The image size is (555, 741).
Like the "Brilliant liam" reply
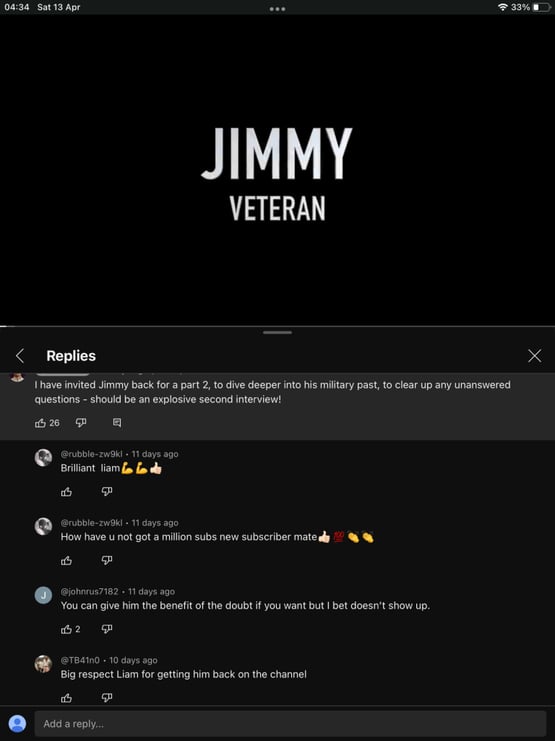point(66,492)
